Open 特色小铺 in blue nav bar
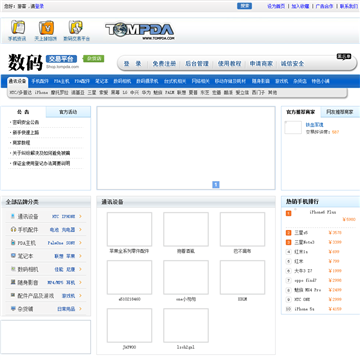This screenshot has width=360, height=360. (x=320, y=81)
